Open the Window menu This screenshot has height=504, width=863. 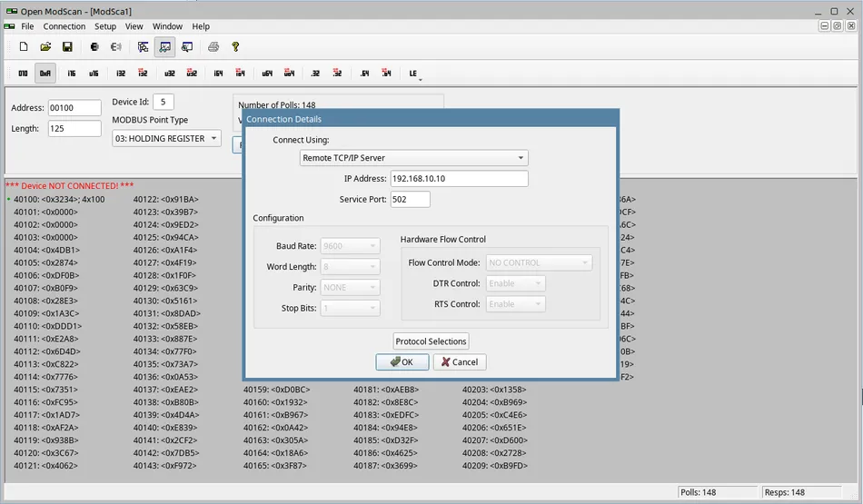point(167,26)
